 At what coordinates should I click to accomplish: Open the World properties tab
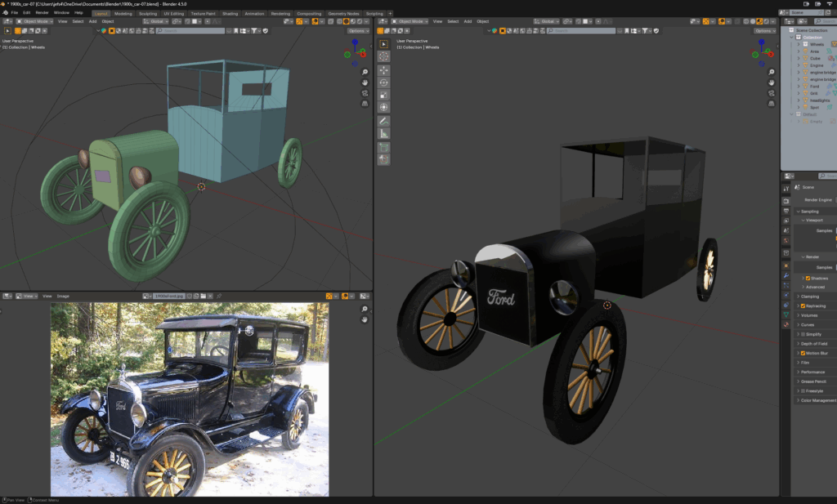click(x=786, y=241)
